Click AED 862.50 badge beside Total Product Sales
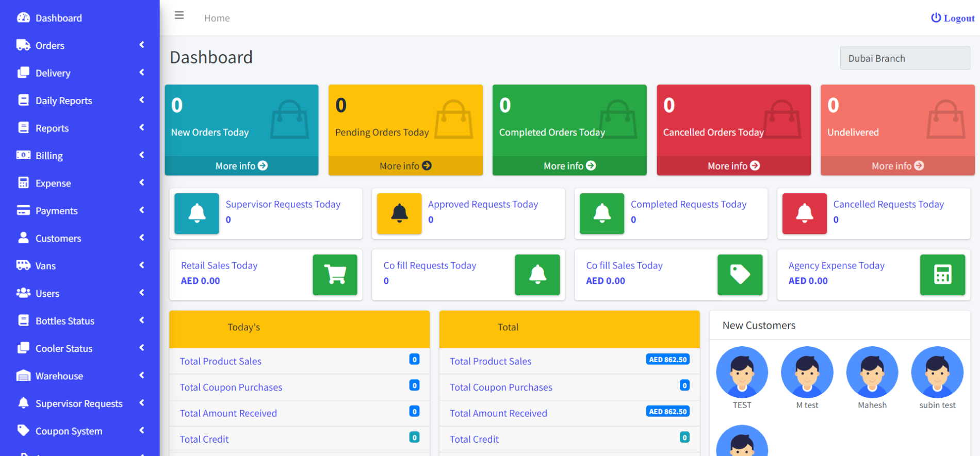Screen dimensions: 980x456 (x=668, y=360)
